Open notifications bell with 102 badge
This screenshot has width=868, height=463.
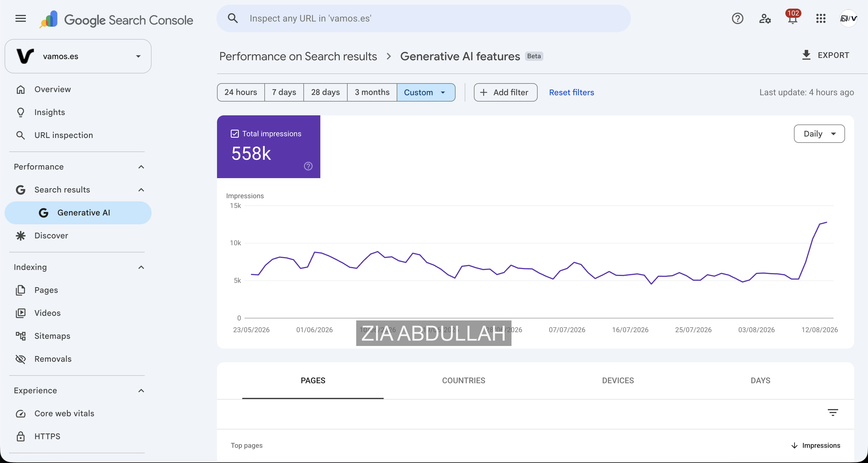tap(793, 17)
